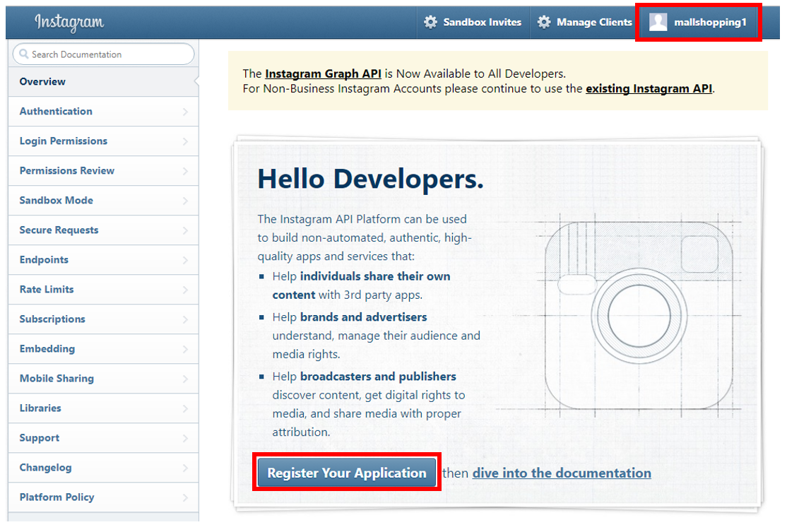The width and height of the screenshot is (787, 532).
Task: Click the 'individuals share their own' bold text
Action: [375, 276]
